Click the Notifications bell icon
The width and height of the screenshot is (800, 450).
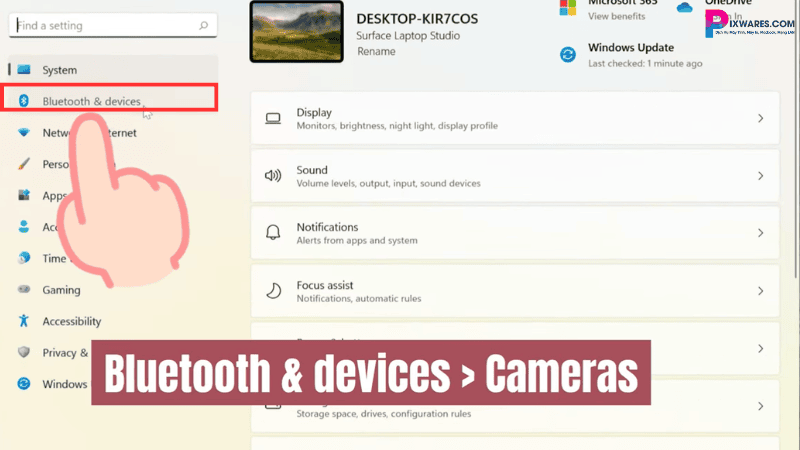(273, 233)
